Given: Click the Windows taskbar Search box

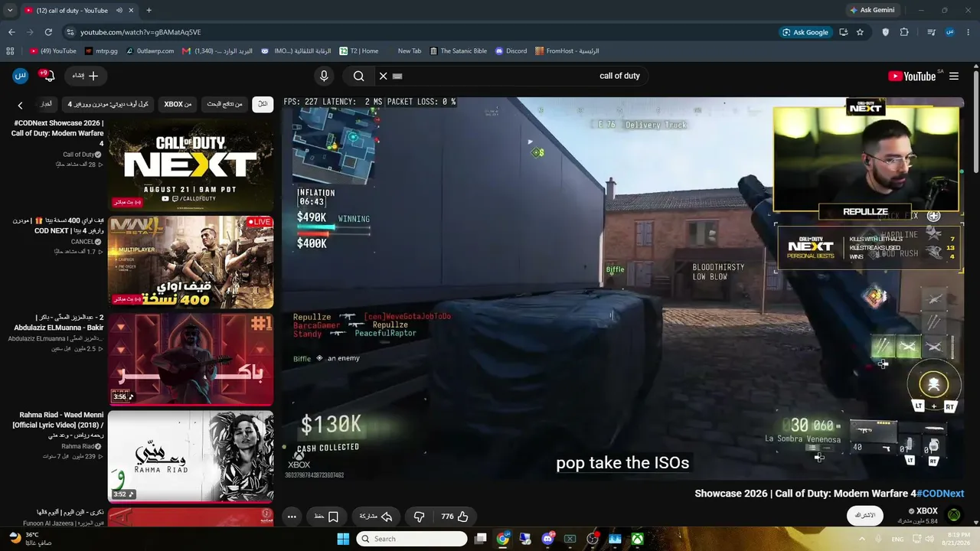Looking at the screenshot, I should point(412,539).
